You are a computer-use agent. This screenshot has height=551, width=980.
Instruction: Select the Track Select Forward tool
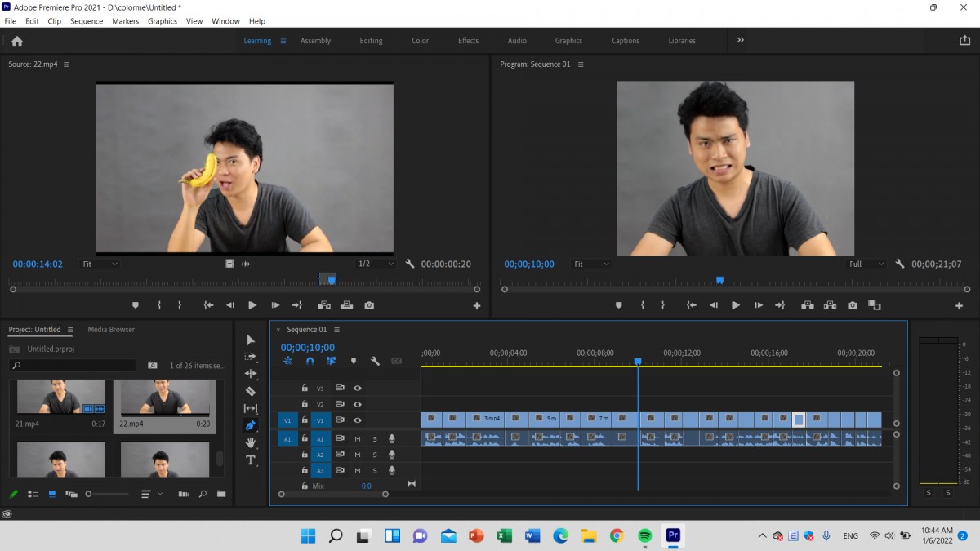tap(251, 357)
